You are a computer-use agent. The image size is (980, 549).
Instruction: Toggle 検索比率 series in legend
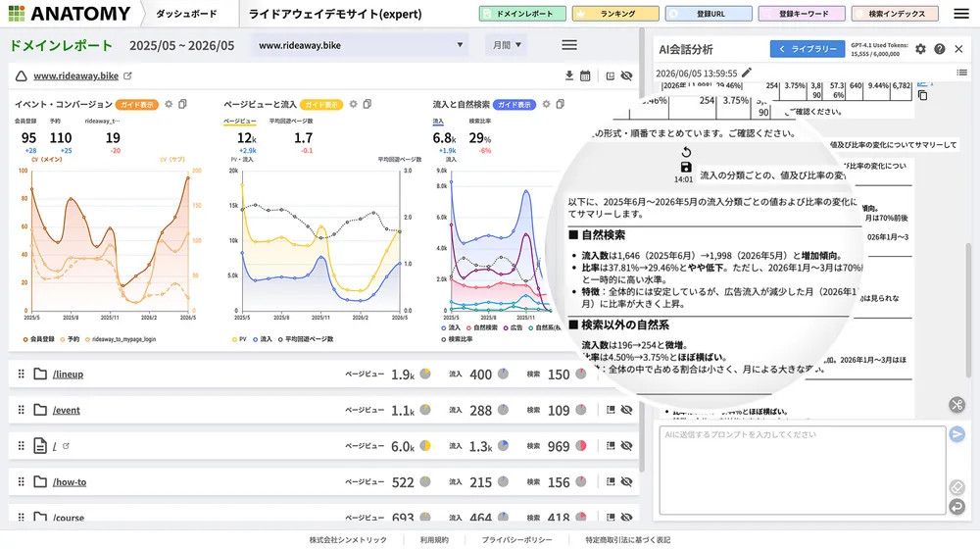click(x=457, y=339)
